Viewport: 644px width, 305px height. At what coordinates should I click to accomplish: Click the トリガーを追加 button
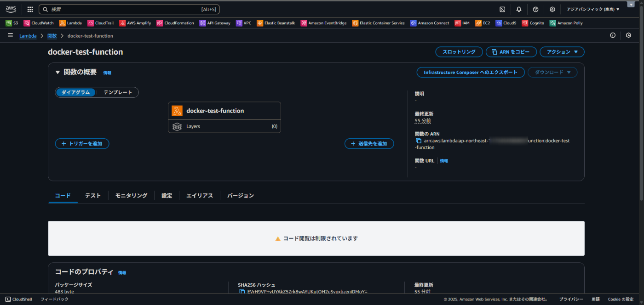[x=82, y=144]
